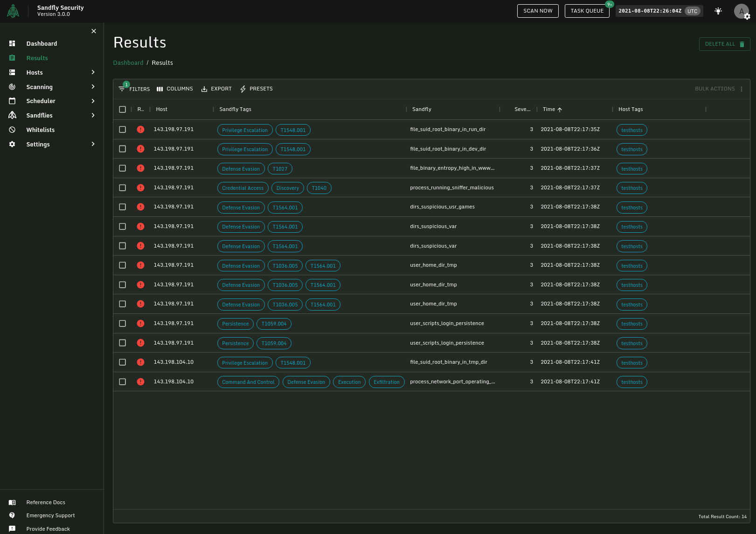This screenshot has height=534, width=756.
Task: Open the TASK QUEUE button
Action: 587,11
